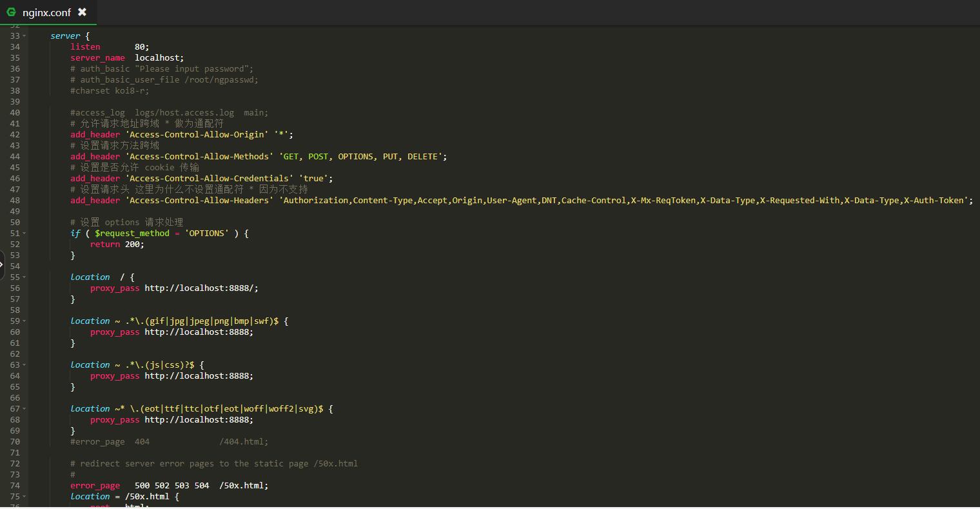
Task: Click 'return 200;' on line 52
Action: pyautogui.click(x=117, y=244)
